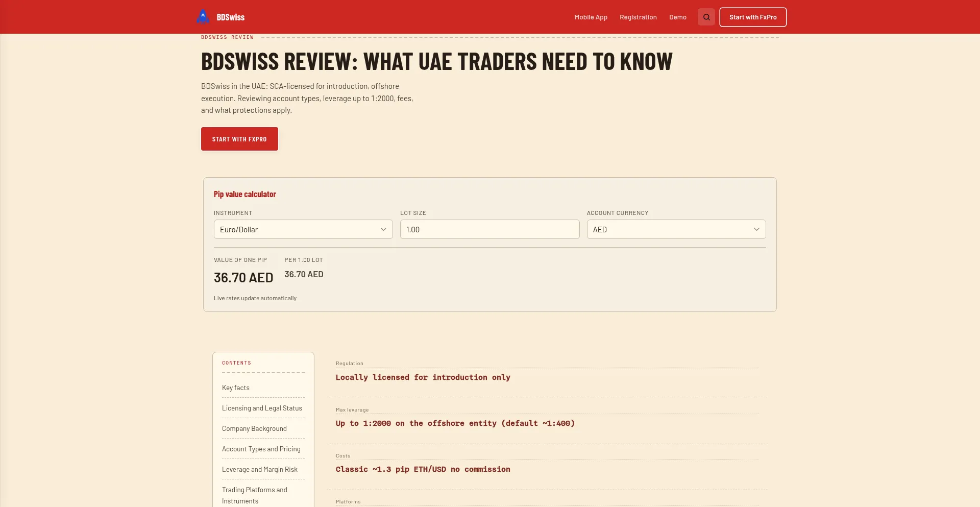This screenshot has width=980, height=507.
Task: Select 'Live rates update automatically' note
Action: 255,298
